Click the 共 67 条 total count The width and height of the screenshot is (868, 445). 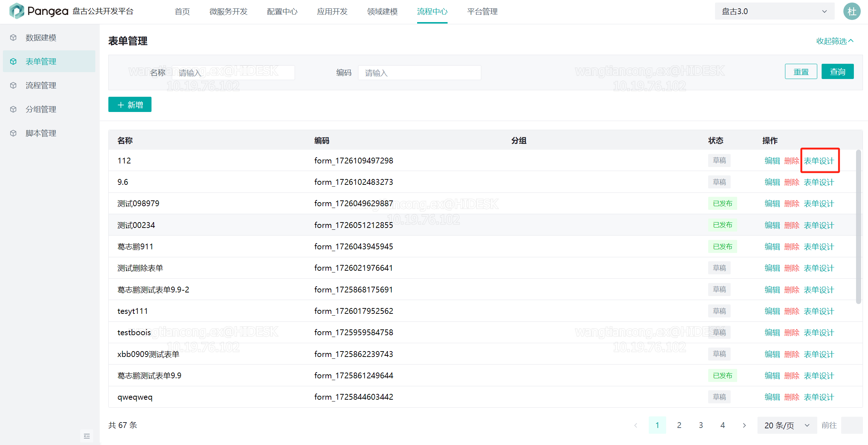point(123,425)
